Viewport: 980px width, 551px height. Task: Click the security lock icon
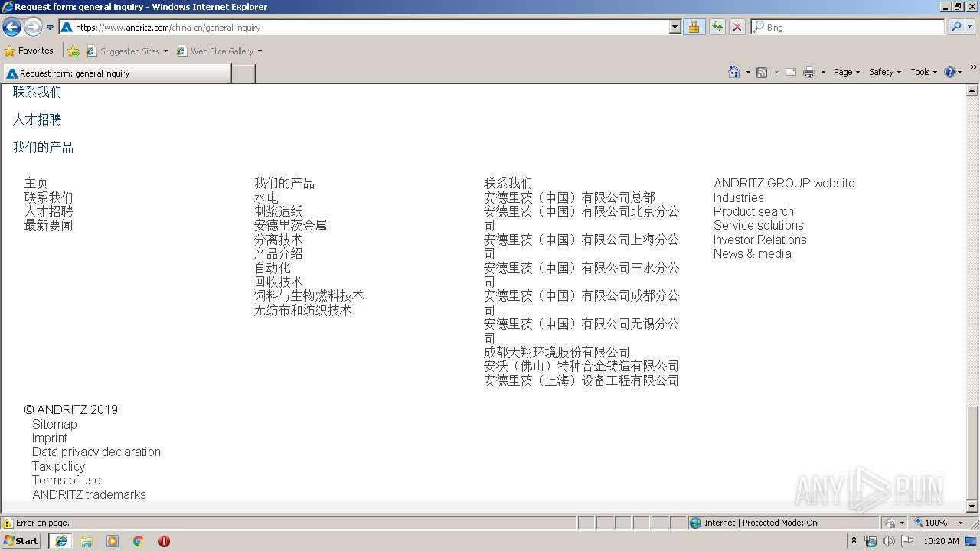tap(694, 27)
